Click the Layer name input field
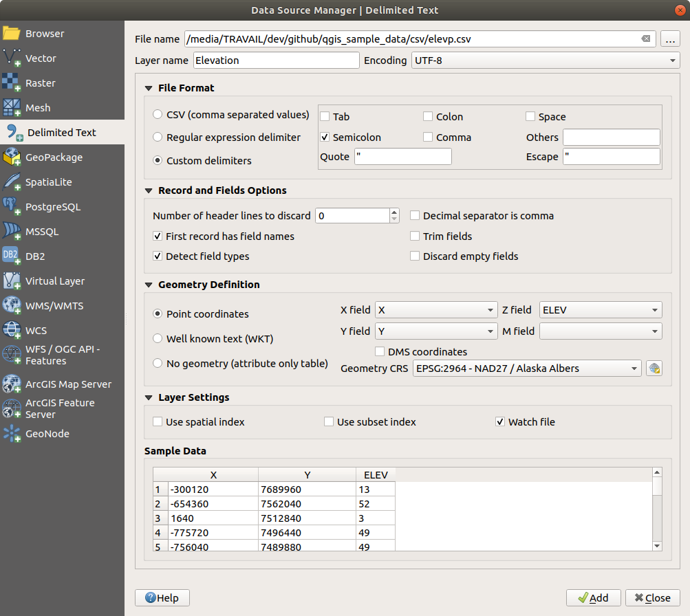 point(276,60)
